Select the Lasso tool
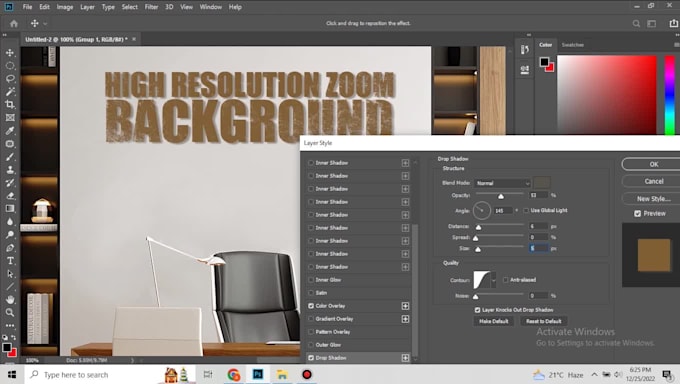 (x=10, y=79)
